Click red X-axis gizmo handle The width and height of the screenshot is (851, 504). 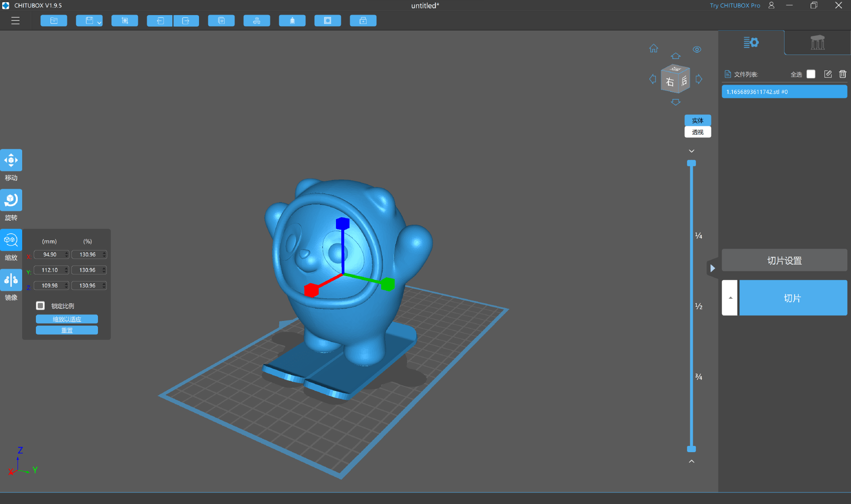pyautogui.click(x=312, y=290)
